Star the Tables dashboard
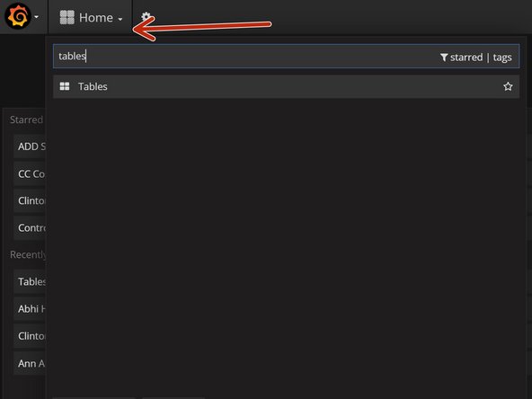532x399 pixels. coord(508,86)
